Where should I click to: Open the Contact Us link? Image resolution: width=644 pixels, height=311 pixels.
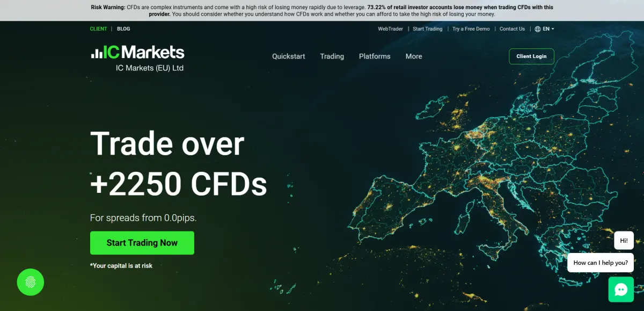512,29
